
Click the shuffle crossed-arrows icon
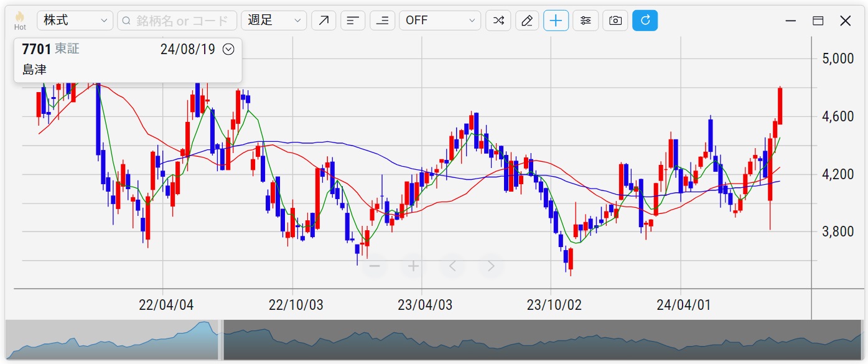click(x=498, y=21)
